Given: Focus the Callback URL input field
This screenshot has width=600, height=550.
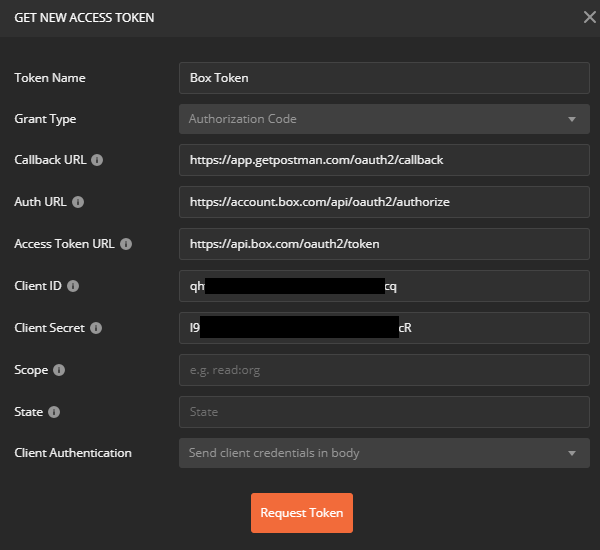Looking at the screenshot, I should pos(384,160).
